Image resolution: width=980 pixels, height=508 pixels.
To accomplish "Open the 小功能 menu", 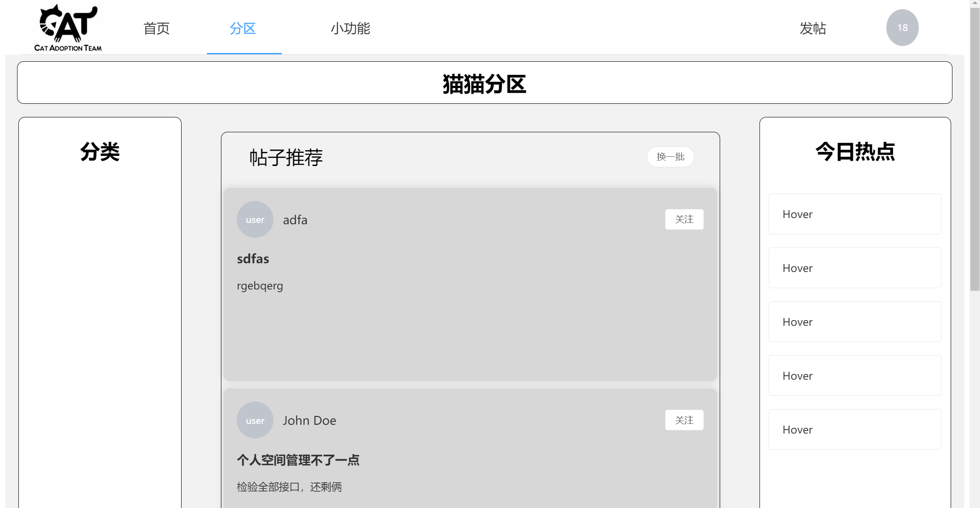I will pyautogui.click(x=350, y=28).
